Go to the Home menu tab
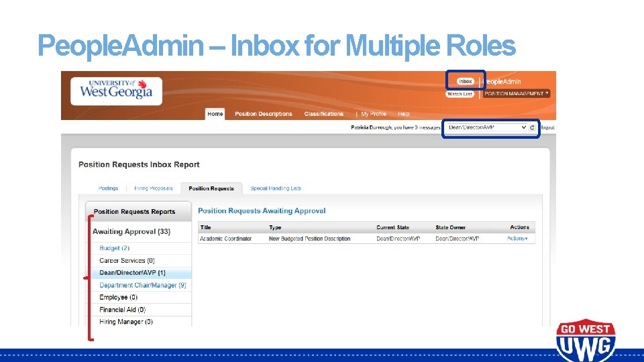 coord(215,114)
